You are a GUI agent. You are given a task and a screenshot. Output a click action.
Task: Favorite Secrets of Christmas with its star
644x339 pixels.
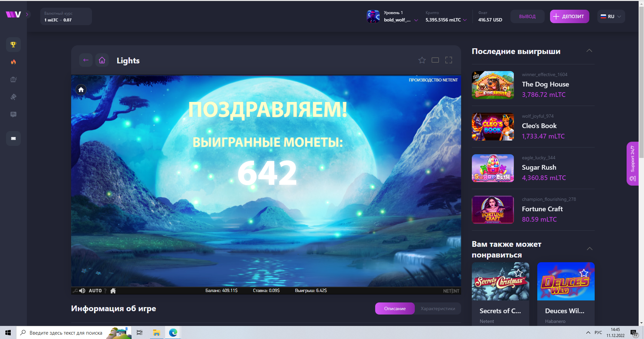pyautogui.click(x=519, y=273)
